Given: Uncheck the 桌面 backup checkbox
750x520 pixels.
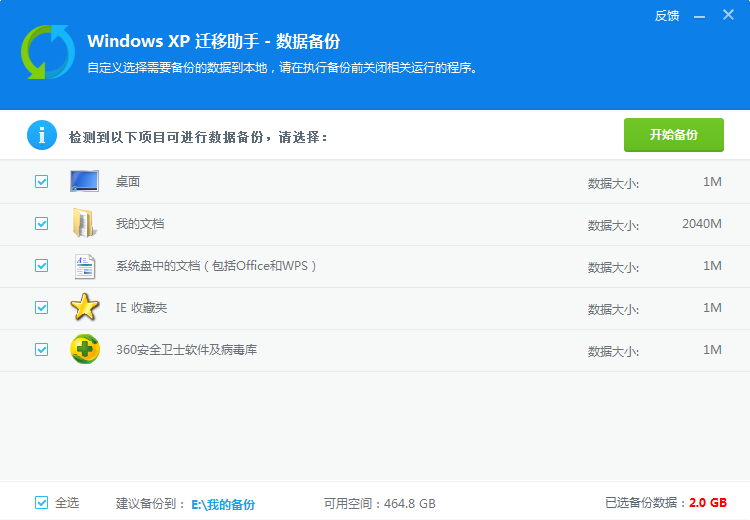Looking at the screenshot, I should point(42,181).
